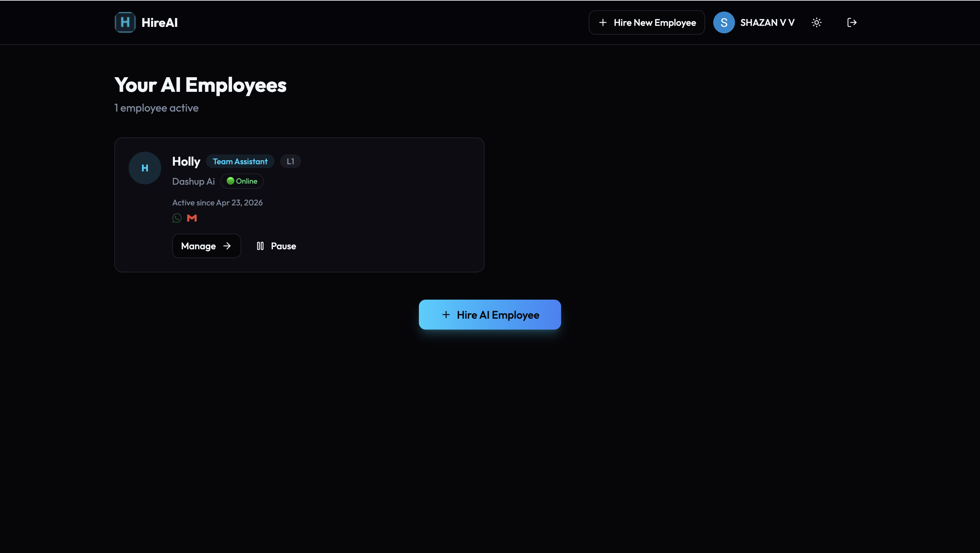Click the HireAI brand name text
Viewport: 980px width, 553px height.
159,23
